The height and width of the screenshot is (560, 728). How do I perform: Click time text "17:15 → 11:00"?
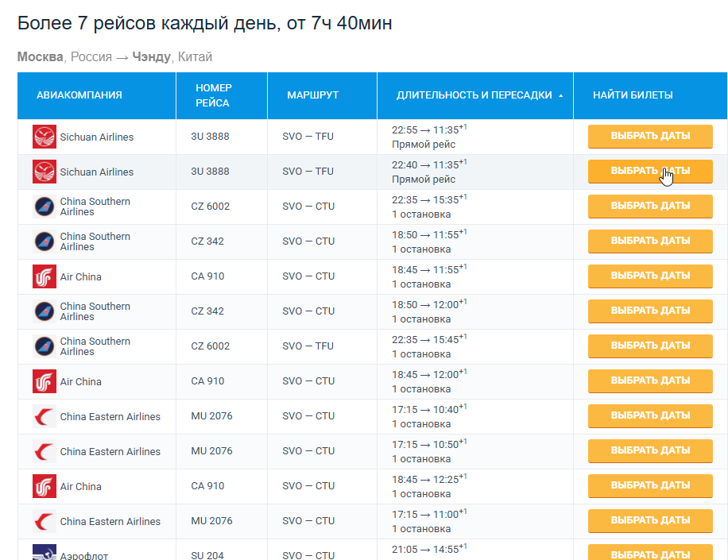425,515
